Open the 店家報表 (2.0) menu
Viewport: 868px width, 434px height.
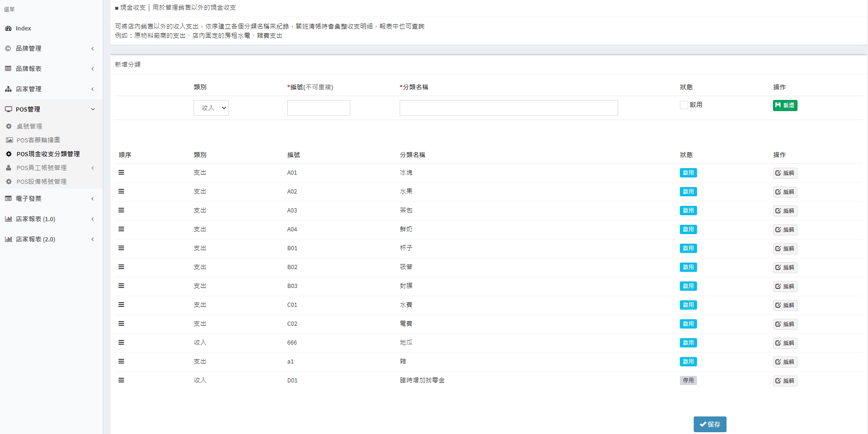pyautogui.click(x=51, y=239)
